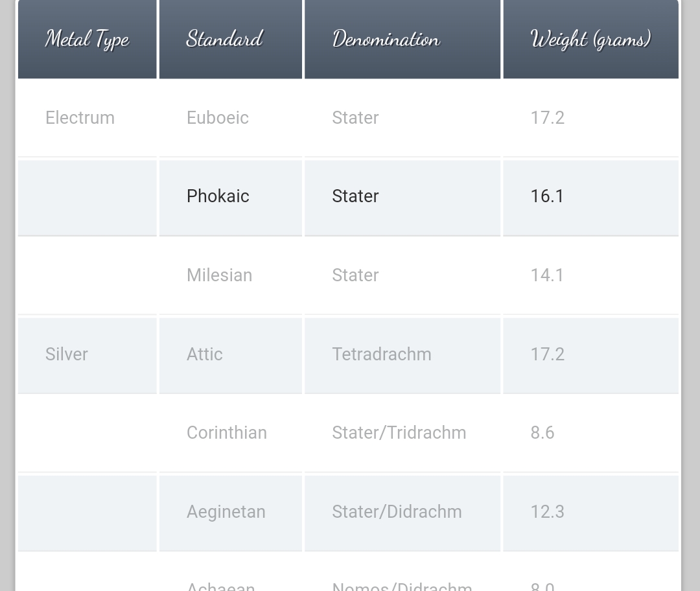This screenshot has height=591, width=700.
Task: Click the Standard column header
Action: tap(231, 40)
